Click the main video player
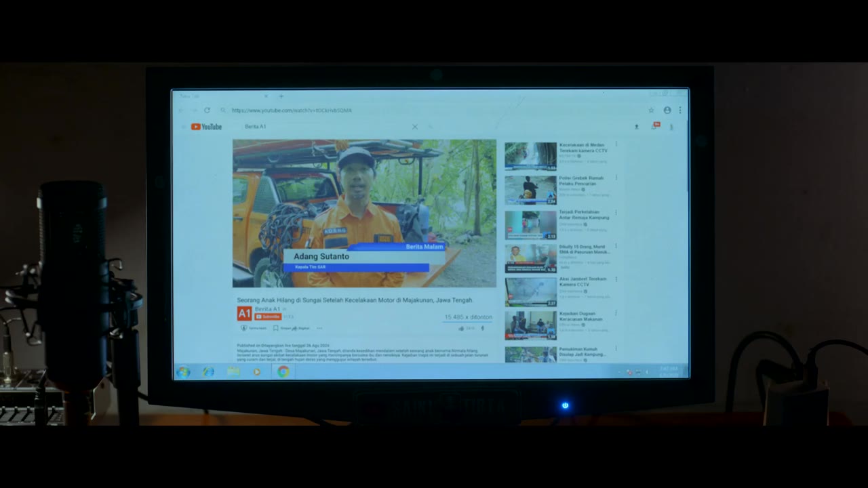The height and width of the screenshot is (488, 868). [x=364, y=213]
